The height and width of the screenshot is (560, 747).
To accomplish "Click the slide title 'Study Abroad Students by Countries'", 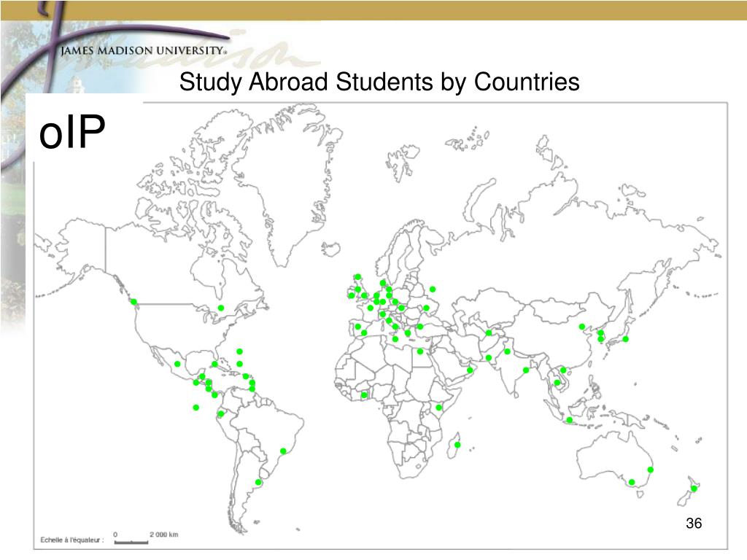I will 379,82.
